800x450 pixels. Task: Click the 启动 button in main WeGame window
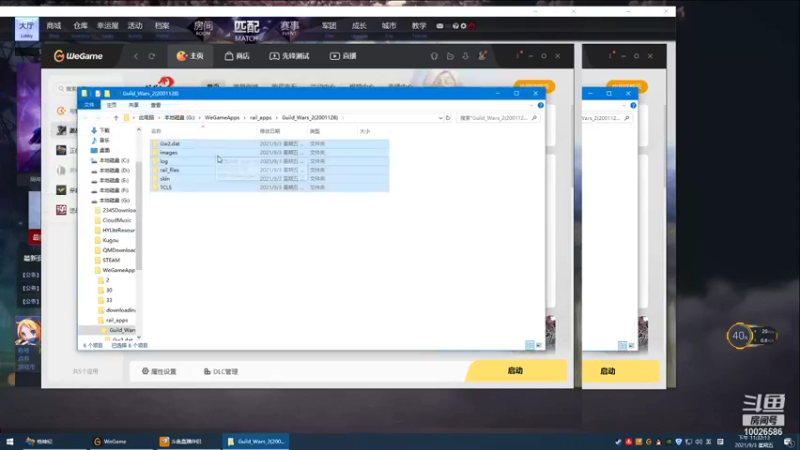(x=515, y=371)
